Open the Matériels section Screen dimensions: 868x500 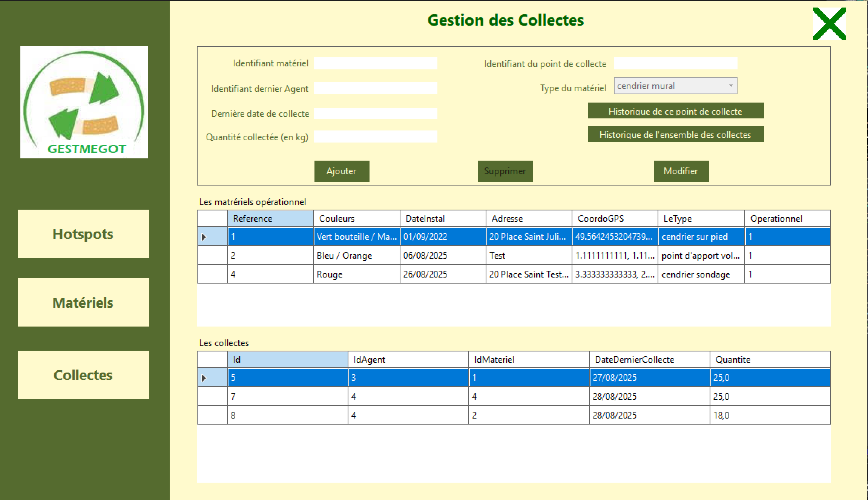coord(83,303)
